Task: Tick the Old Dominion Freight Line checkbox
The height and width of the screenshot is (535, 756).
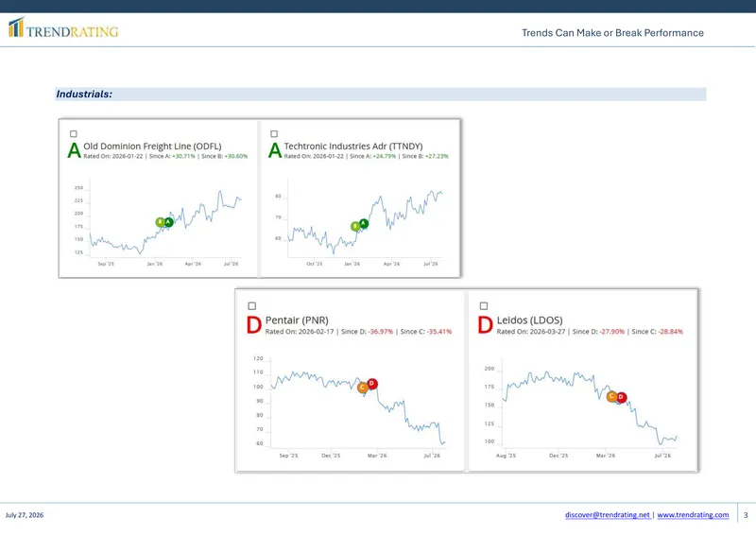Action: point(74,133)
